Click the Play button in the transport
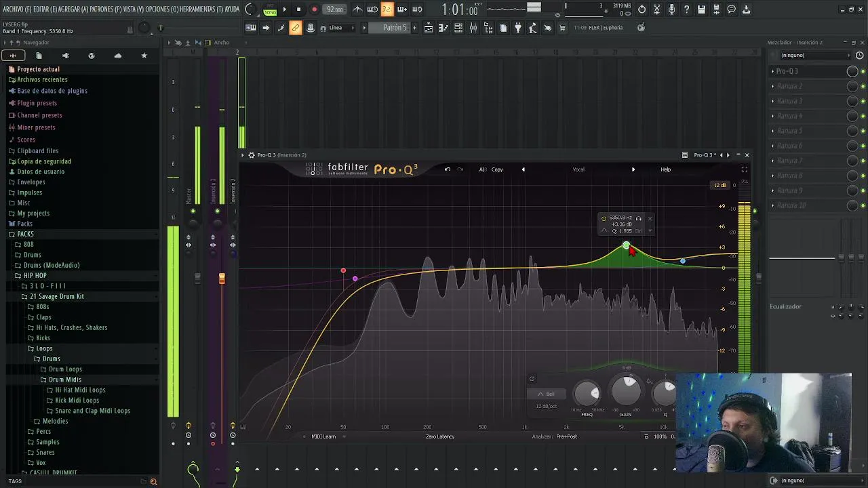Screen dimensions: 868x488 284,9
